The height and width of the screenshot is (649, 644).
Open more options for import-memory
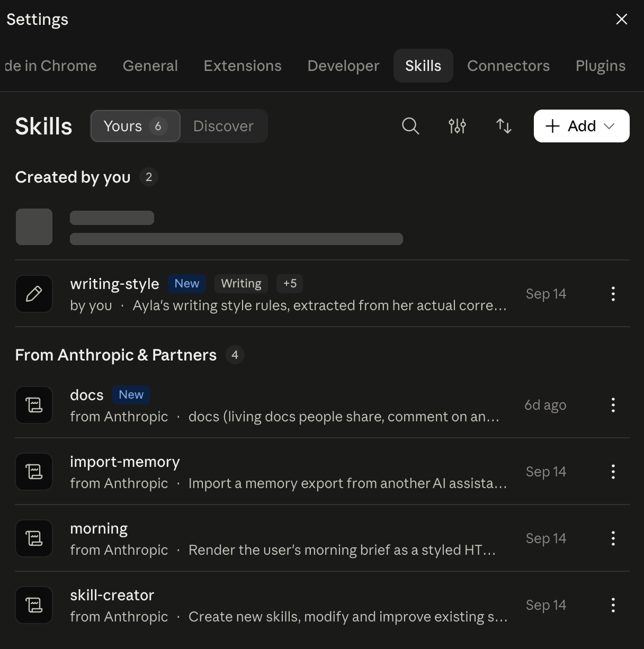tap(613, 472)
